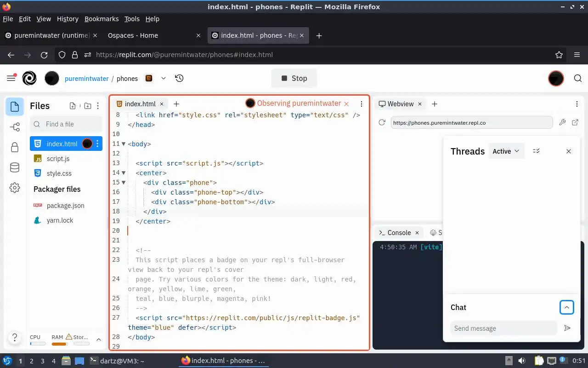Open the Version control sidebar icon
Screen dimensions: 588x368
[15, 127]
